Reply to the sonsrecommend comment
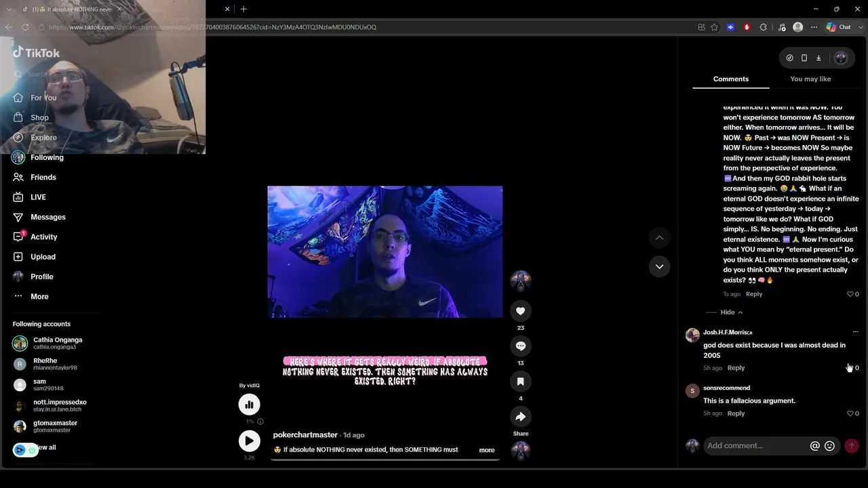Screen dimensions: 868x488 tap(736, 413)
